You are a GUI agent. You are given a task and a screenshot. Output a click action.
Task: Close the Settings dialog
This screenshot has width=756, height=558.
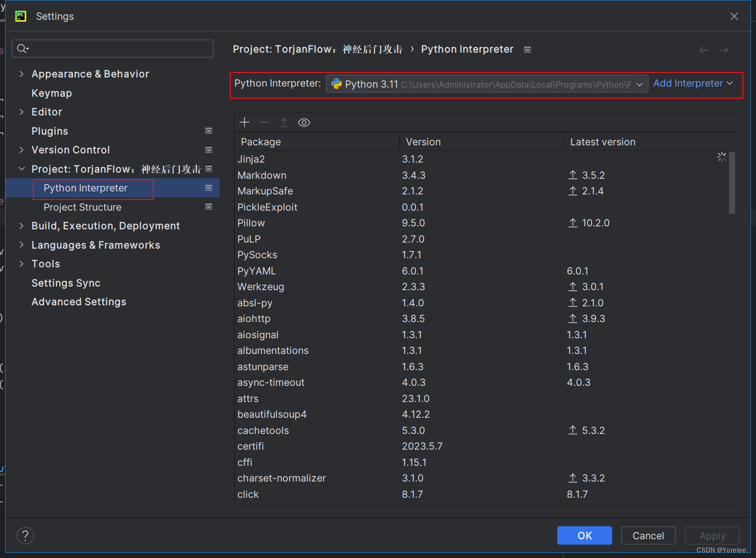[734, 16]
